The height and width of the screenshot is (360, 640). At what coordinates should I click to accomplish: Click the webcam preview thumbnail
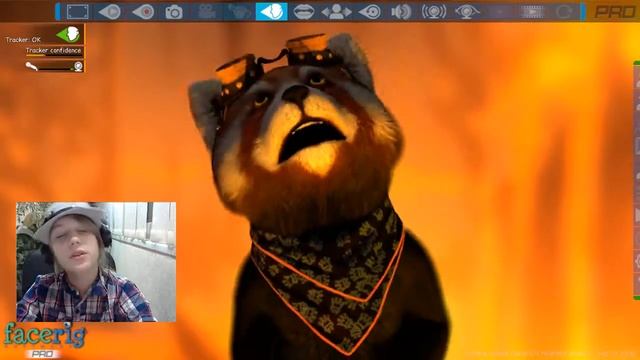pos(96,262)
